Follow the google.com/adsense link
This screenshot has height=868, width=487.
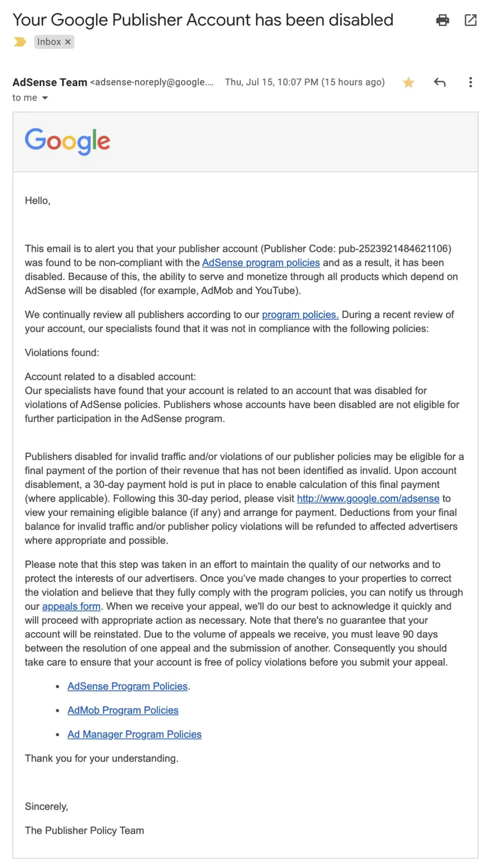click(x=368, y=499)
